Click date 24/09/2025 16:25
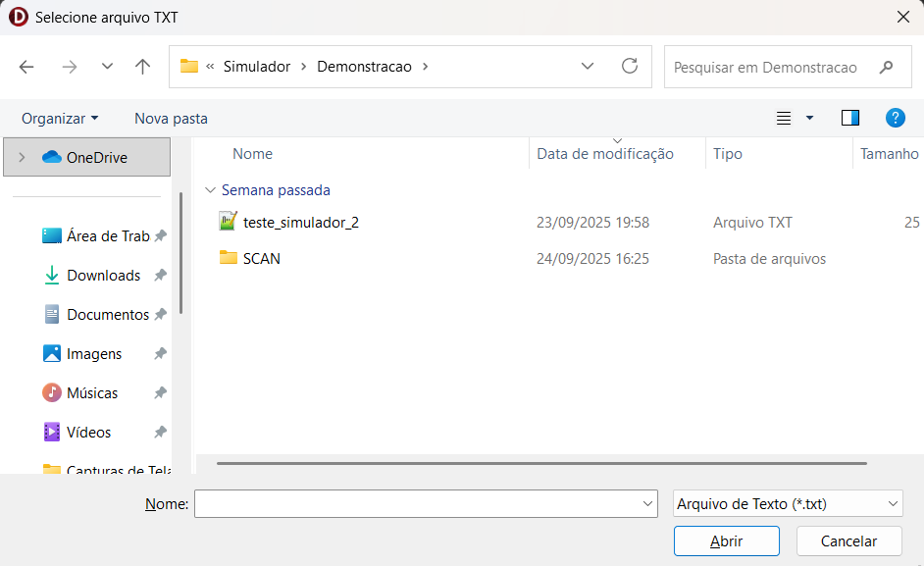The image size is (924, 566). pyautogui.click(x=592, y=258)
